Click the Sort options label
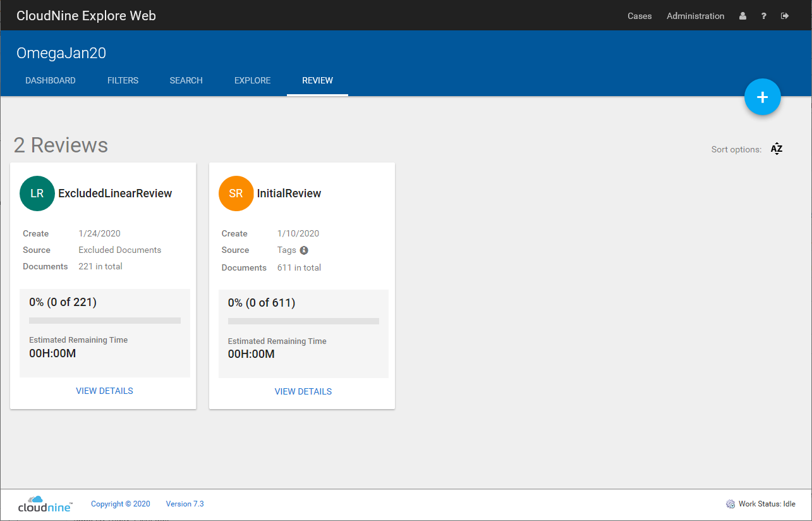 736,150
